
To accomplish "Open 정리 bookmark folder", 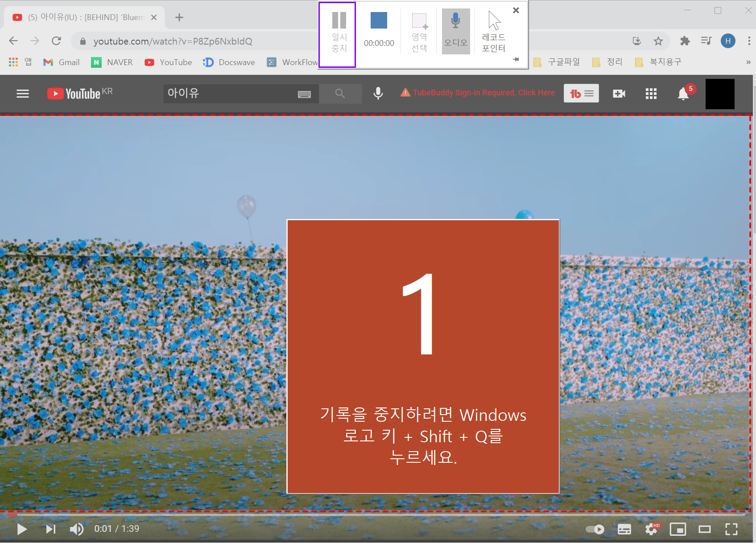I will 607,62.
